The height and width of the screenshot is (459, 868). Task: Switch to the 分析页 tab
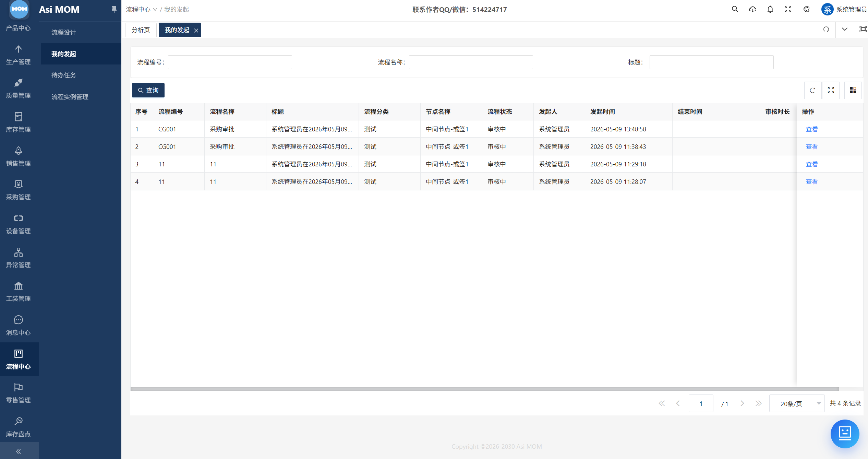click(x=141, y=30)
